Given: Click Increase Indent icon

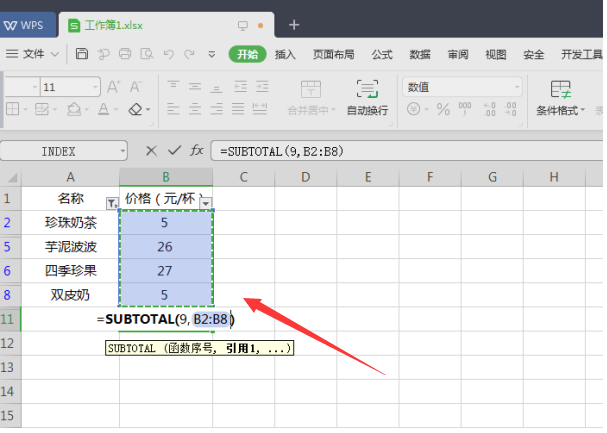Looking at the screenshot, I should [262, 86].
